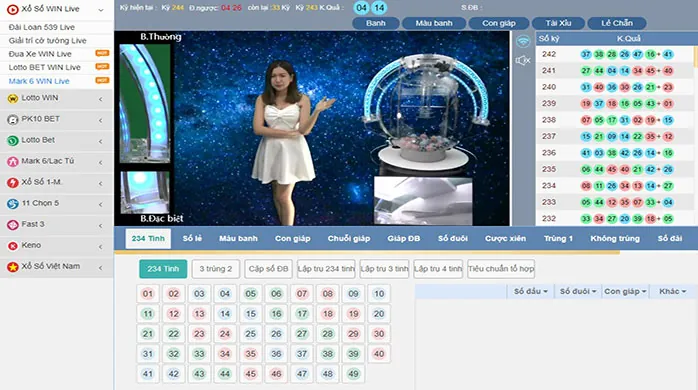
Task: Select number ball 10
Action: point(379,294)
